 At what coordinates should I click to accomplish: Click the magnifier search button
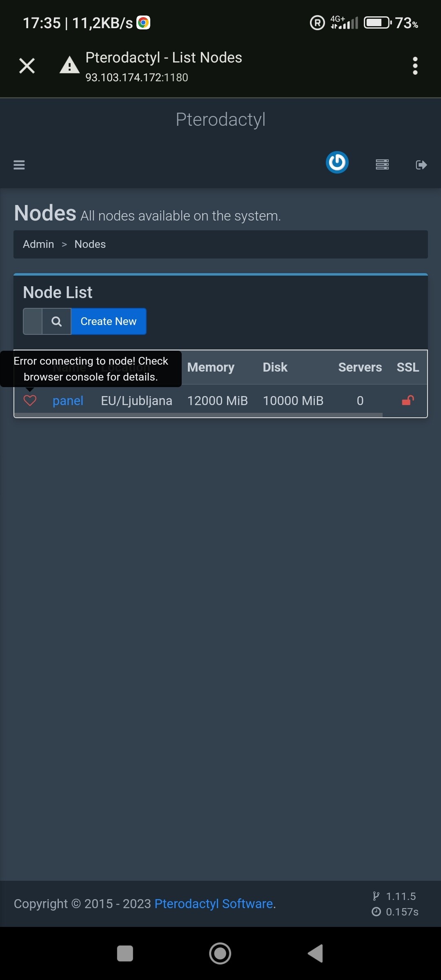[x=57, y=321]
